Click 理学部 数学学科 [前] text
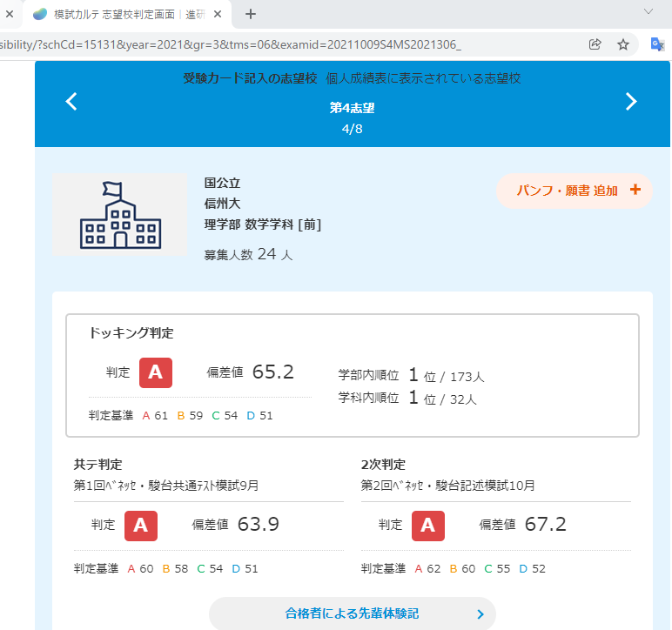The width and height of the screenshot is (672, 630). [263, 224]
